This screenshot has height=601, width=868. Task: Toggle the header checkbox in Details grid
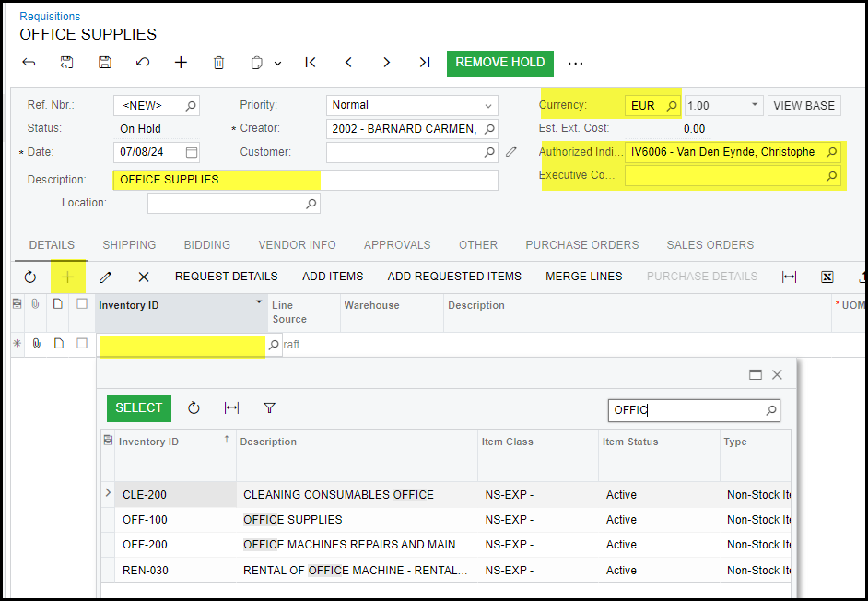(x=82, y=304)
